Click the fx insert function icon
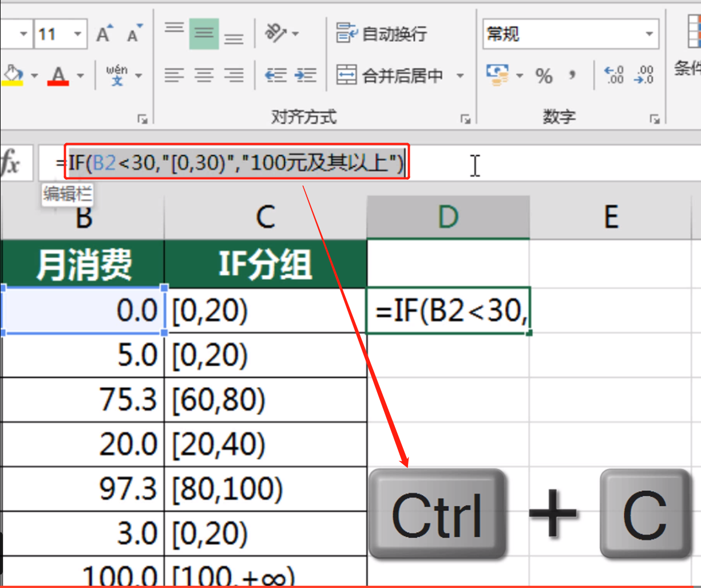This screenshot has height=588, width=701. (x=10, y=163)
